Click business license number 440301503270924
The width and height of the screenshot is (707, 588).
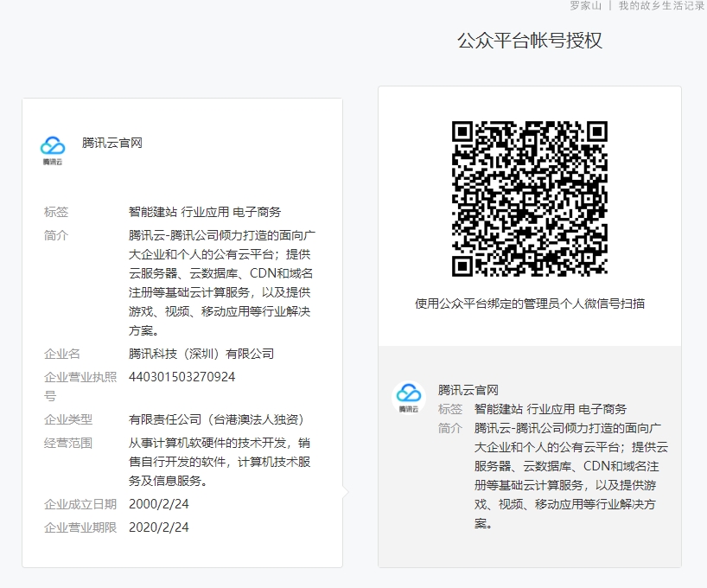[182, 377]
